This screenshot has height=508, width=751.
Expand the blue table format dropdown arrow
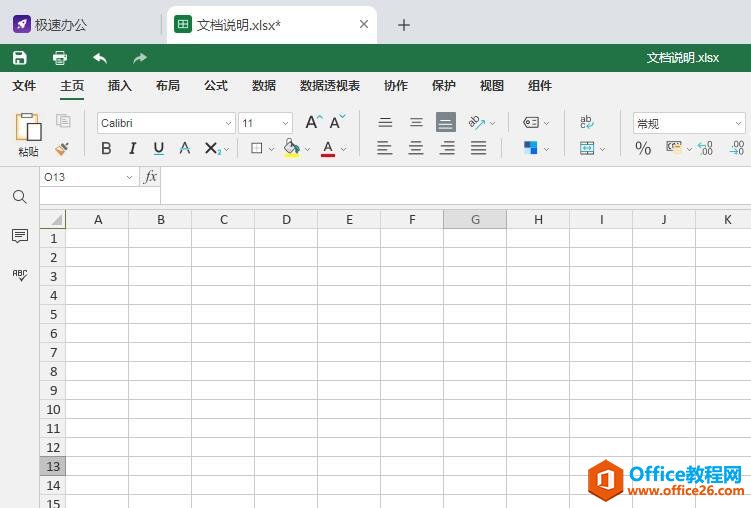[546, 149]
